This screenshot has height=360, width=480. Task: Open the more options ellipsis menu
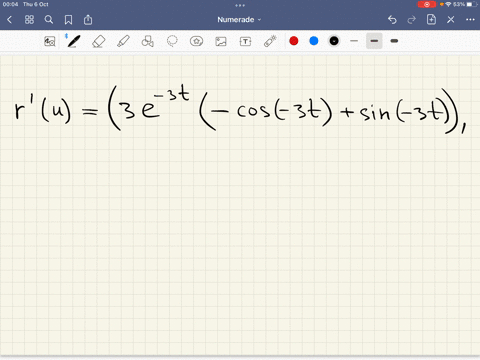click(x=470, y=20)
